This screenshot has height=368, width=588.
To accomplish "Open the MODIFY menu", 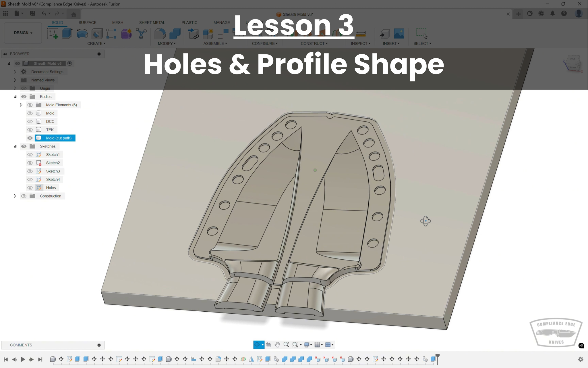I will (x=167, y=43).
